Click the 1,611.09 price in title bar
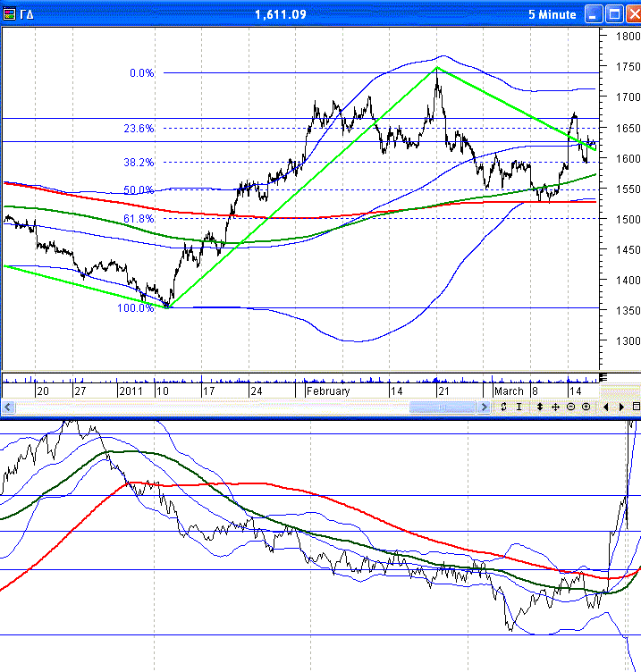The height and width of the screenshot is (672, 641). (281, 14)
